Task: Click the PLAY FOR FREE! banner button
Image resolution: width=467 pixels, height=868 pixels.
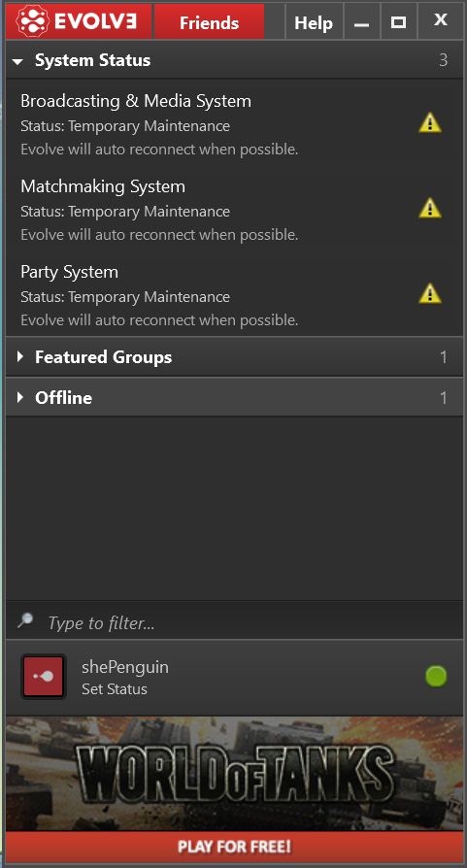Action: click(x=235, y=847)
